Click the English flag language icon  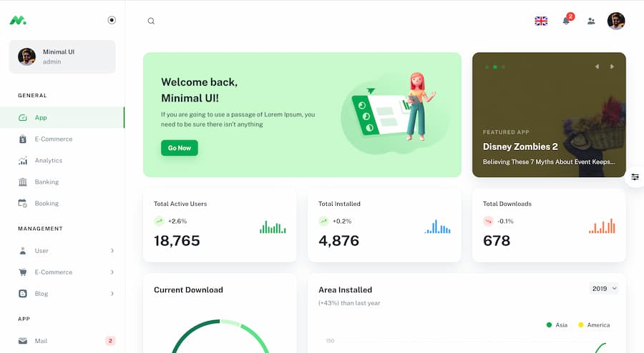tap(541, 21)
